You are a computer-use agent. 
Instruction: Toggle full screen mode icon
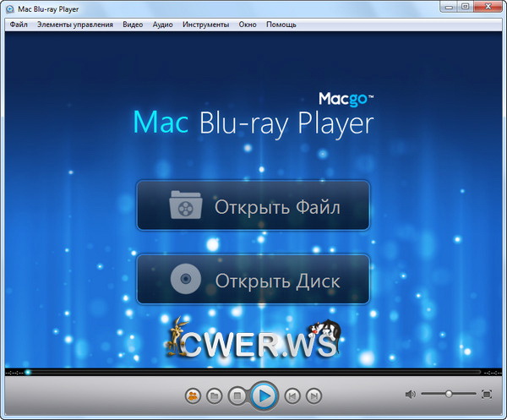tap(486, 394)
